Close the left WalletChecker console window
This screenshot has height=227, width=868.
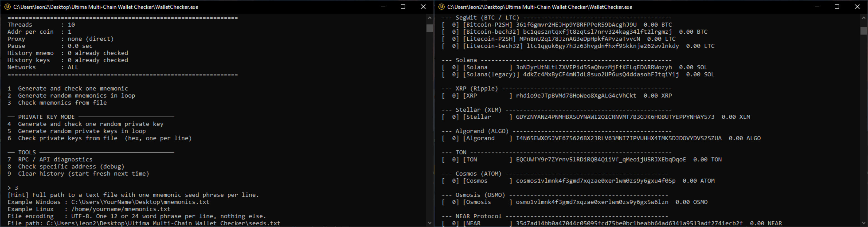tap(423, 7)
